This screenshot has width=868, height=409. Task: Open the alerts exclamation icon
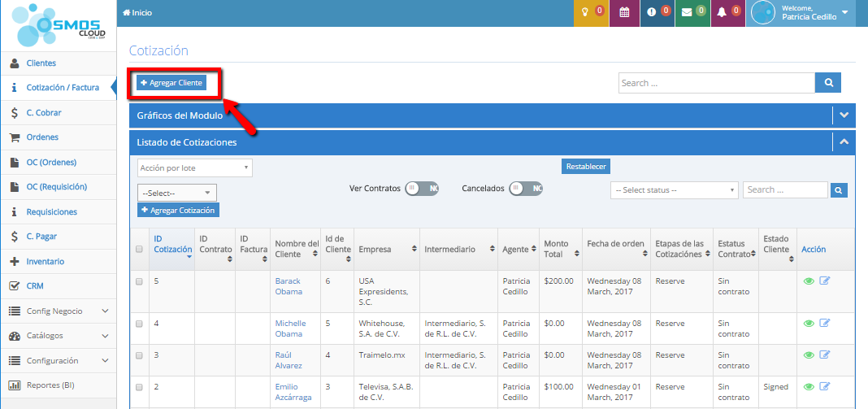pos(653,12)
